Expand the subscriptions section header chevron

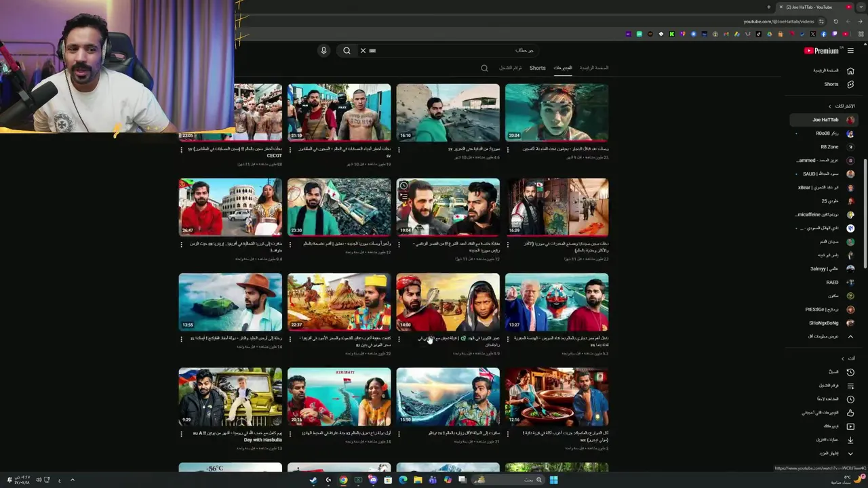pyautogui.click(x=829, y=106)
